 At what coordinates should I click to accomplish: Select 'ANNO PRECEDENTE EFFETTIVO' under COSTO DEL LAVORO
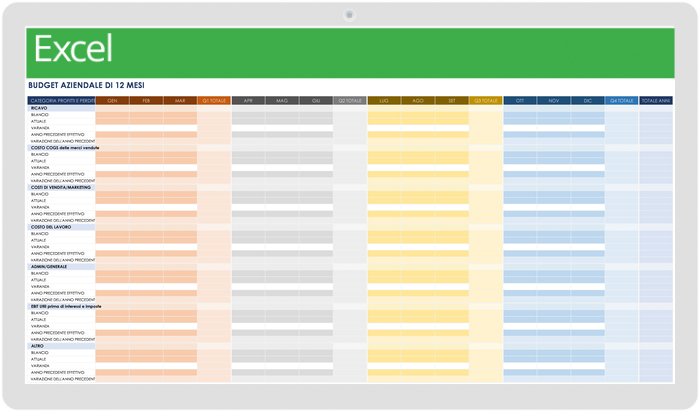tap(57, 254)
